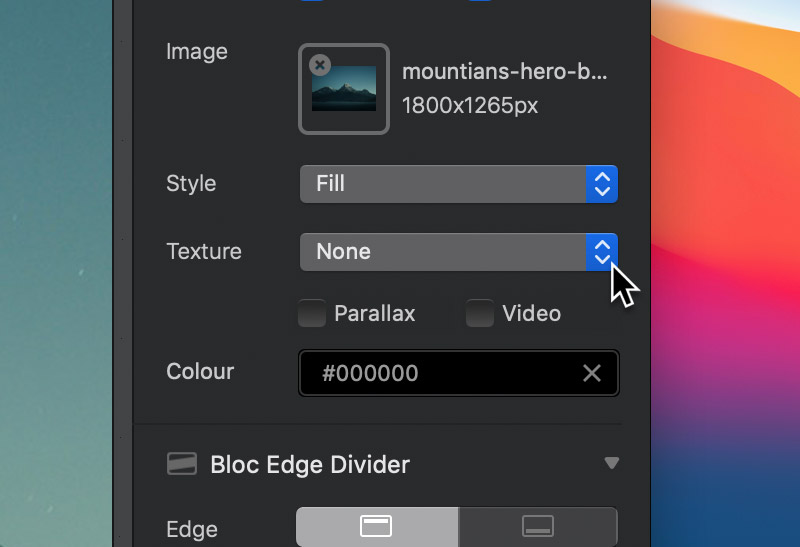
Task: Click the teal canvas preview area
Action: [56, 274]
